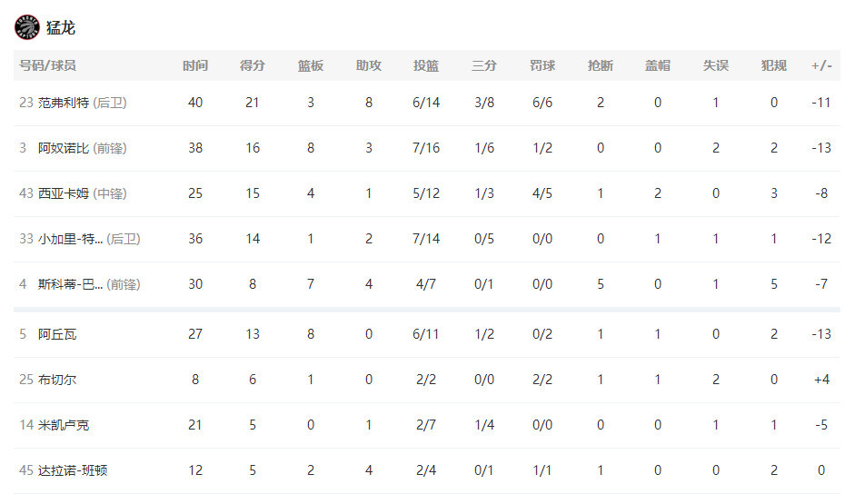Select bench player 布切尔
Viewport: 855px width, 504px height.
click(x=57, y=380)
